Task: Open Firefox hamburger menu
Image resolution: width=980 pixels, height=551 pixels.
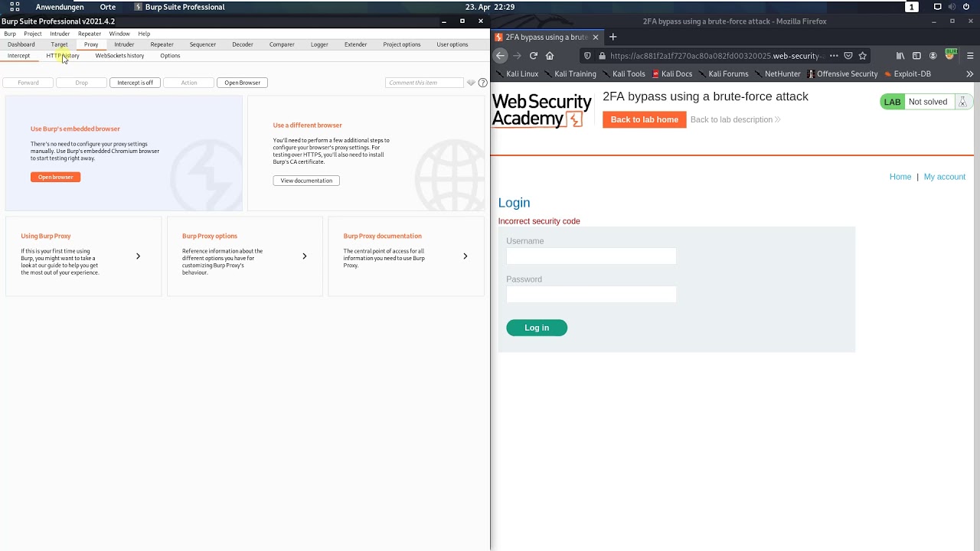Action: coord(970,55)
